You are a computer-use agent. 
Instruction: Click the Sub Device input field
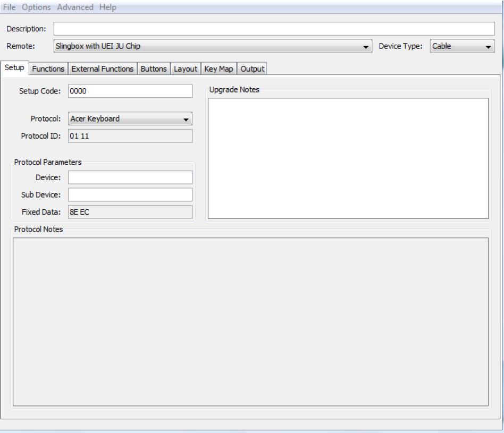coord(130,194)
